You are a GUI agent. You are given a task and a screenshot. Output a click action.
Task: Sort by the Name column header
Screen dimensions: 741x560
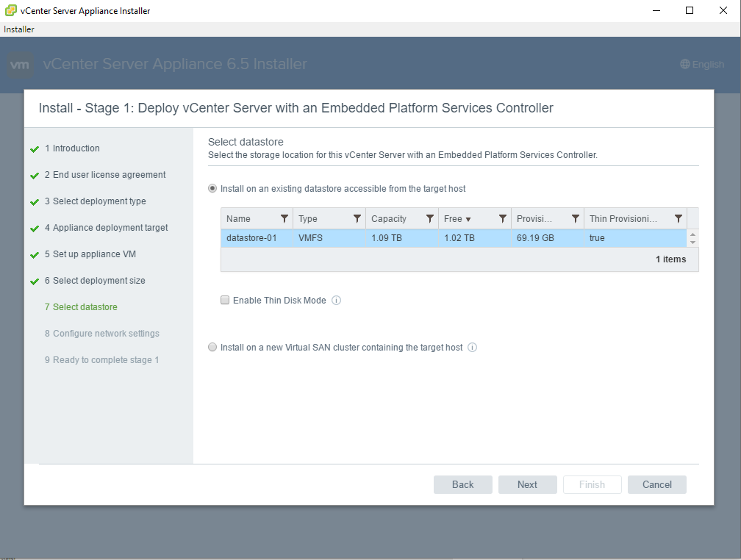click(238, 219)
